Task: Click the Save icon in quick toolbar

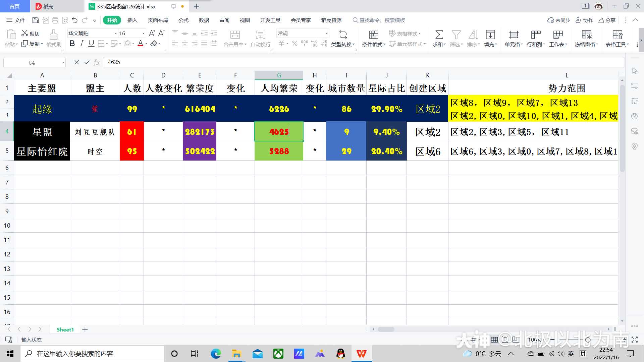Action: pos(36,20)
